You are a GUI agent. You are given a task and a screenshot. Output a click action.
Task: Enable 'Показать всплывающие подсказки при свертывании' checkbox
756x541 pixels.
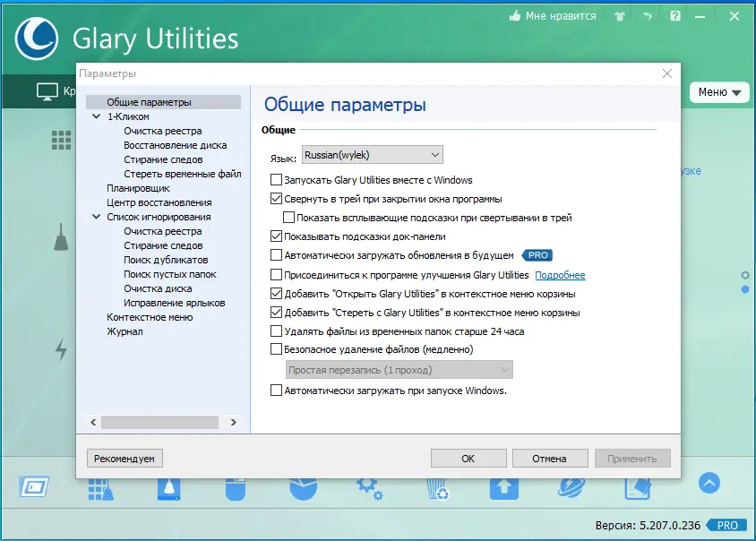point(288,218)
